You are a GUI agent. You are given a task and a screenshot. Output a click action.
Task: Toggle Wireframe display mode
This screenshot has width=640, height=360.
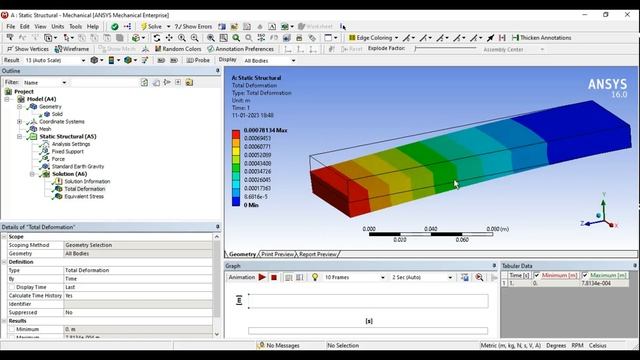[72, 49]
